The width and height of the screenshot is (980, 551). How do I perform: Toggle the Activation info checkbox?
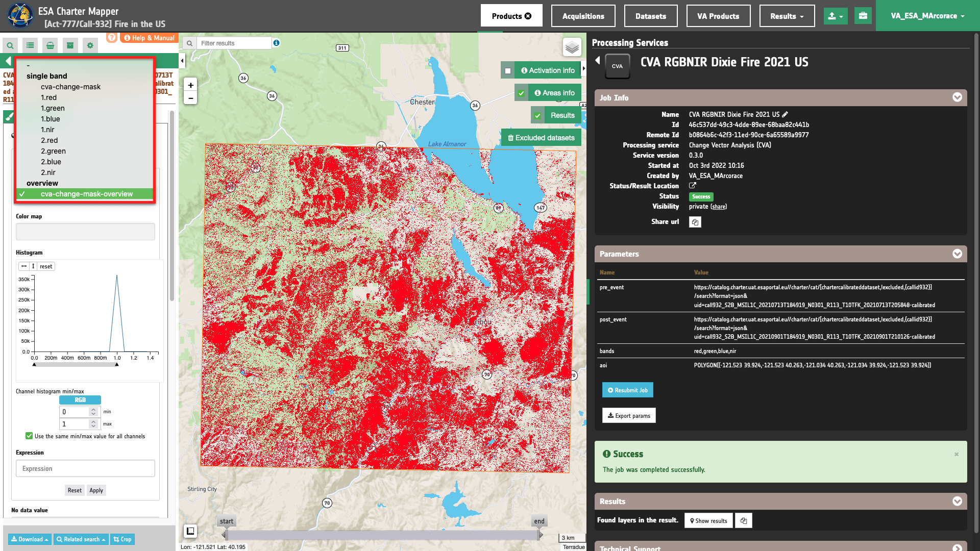507,71
